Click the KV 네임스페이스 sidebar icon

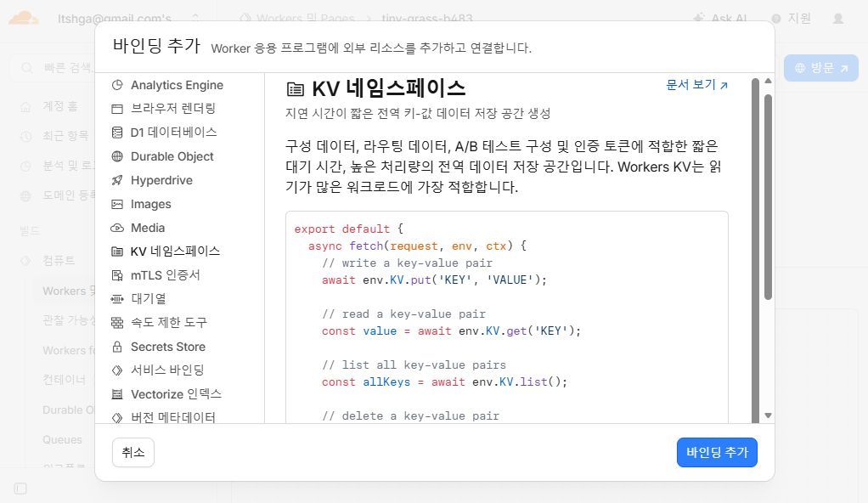[117, 251]
